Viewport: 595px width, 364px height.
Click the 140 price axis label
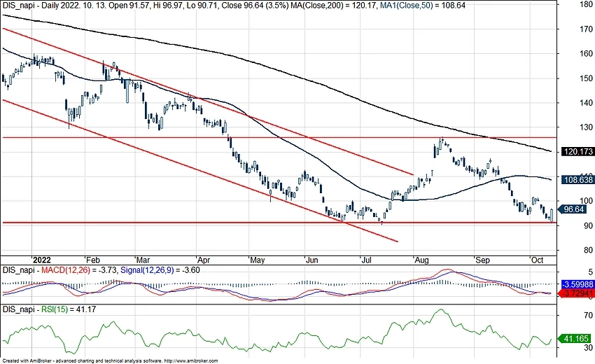587,102
